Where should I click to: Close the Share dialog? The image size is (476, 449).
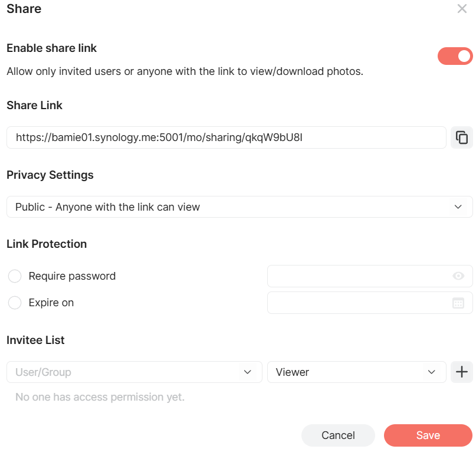point(462,9)
